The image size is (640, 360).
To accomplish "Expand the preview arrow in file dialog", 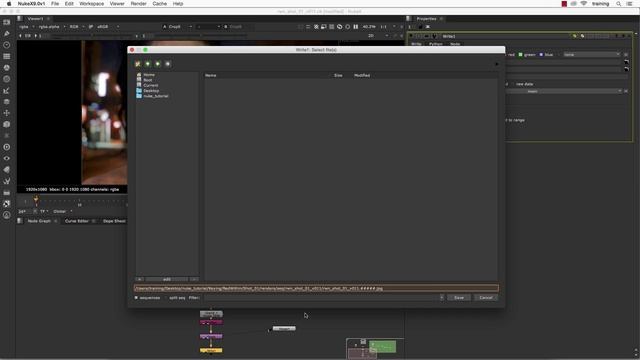I will (x=496, y=64).
